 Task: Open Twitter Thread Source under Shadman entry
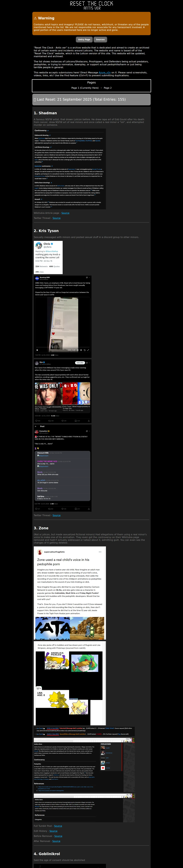(x=57, y=218)
